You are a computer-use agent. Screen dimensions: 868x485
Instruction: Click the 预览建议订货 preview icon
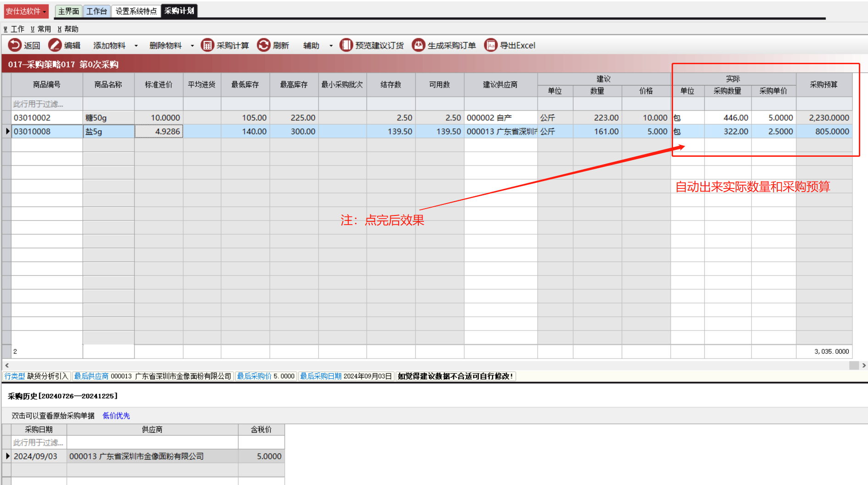click(346, 45)
